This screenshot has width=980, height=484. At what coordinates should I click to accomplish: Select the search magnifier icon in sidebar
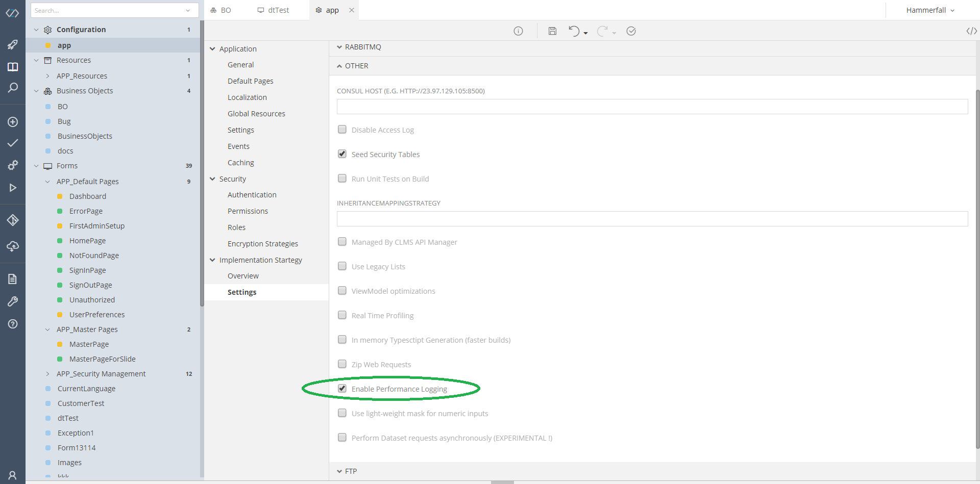click(13, 88)
